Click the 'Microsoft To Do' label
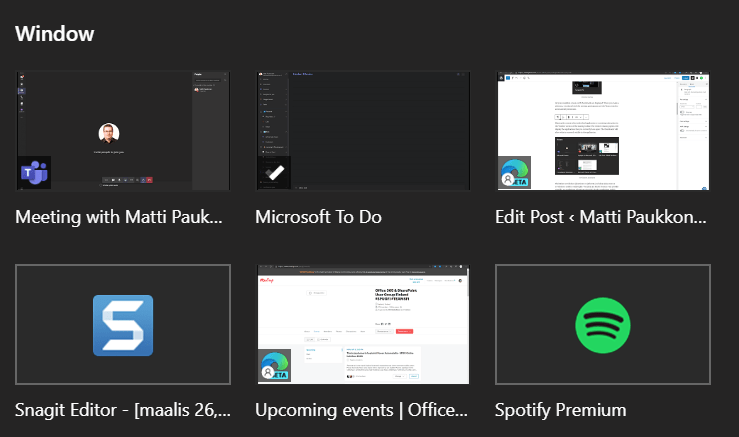Image resolution: width=739 pixels, height=437 pixels. (319, 217)
